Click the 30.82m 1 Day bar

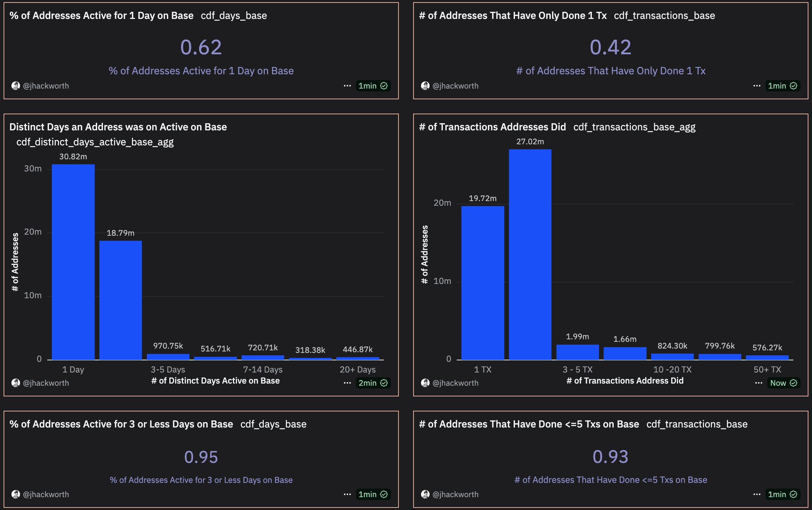point(73,261)
